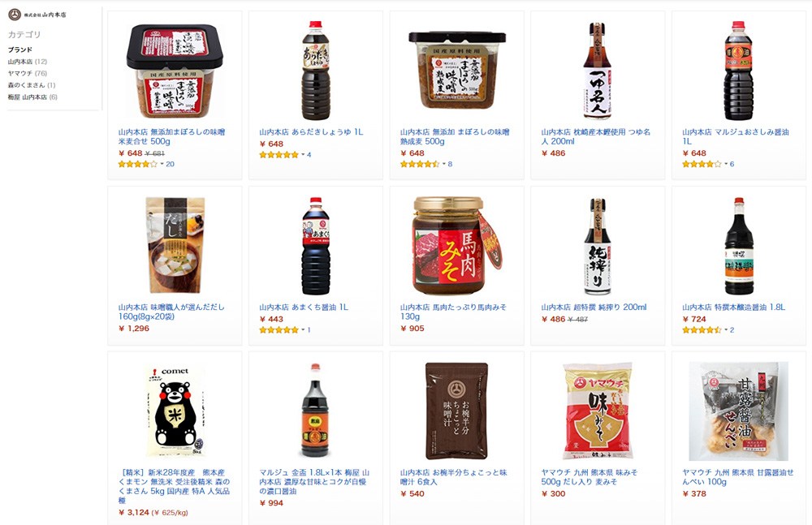
Task: Open the 甘露醤油せんべい package image
Action: click(x=738, y=411)
